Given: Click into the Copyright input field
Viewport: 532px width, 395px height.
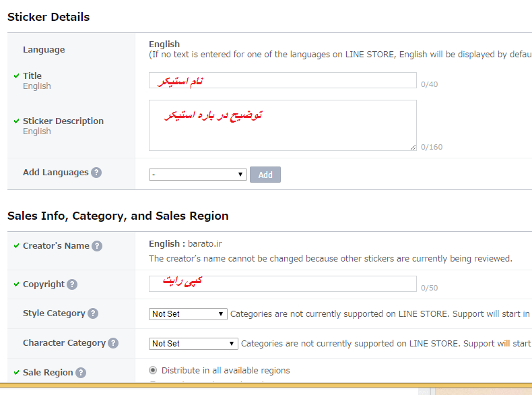Looking at the screenshot, I should click(282, 284).
